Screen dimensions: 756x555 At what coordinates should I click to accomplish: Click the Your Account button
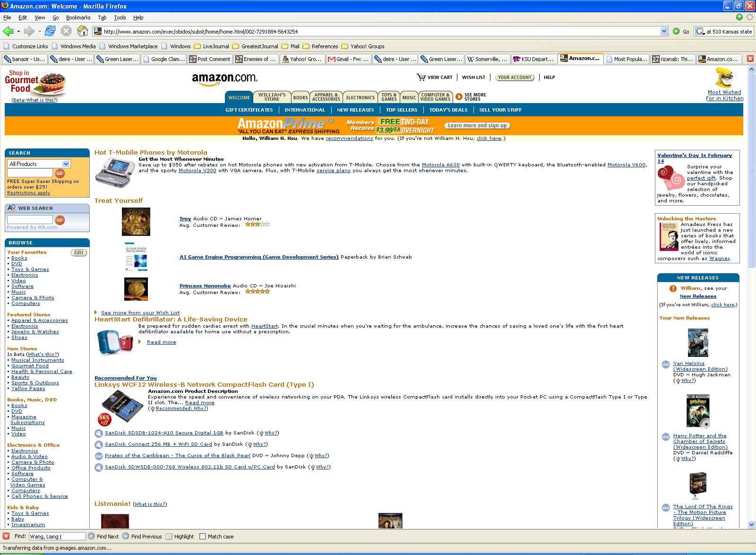tap(515, 77)
